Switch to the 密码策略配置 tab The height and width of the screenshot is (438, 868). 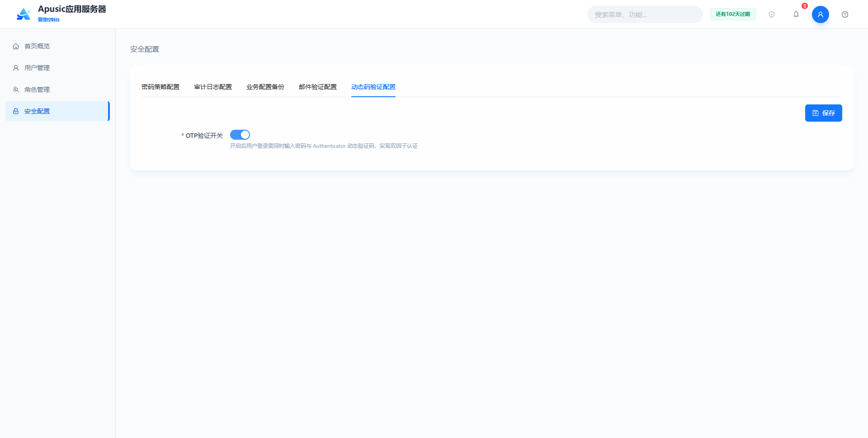point(160,87)
